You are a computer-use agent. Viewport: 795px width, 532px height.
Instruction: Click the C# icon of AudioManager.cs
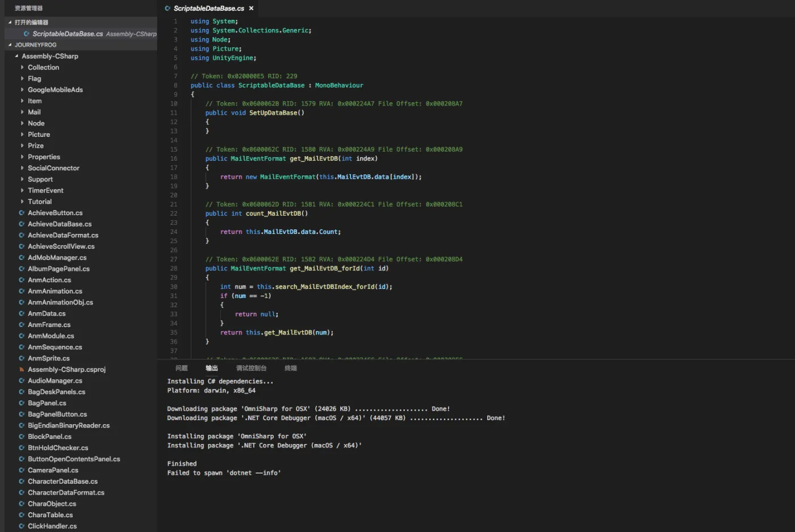coord(22,381)
